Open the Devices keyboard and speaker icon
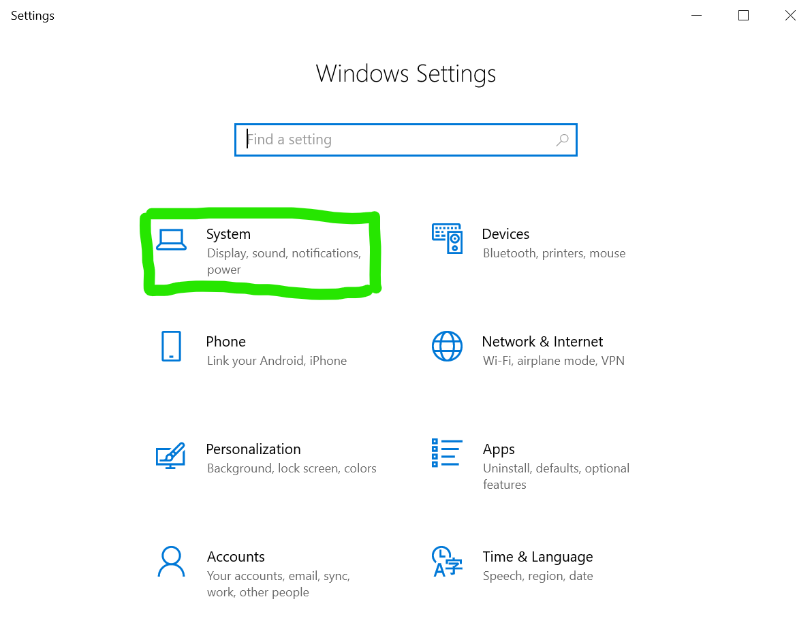812x644 pixels. 448,239
